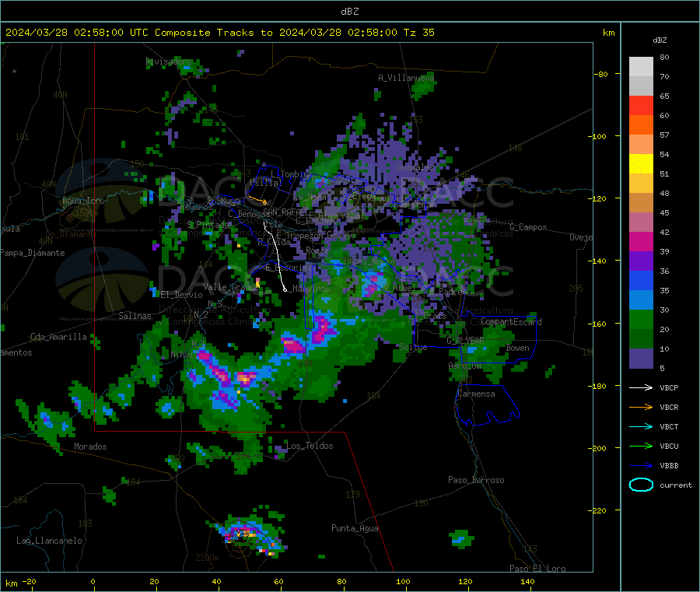Click the VBCU legend label
Image resolution: width=700 pixels, height=592 pixels.
669,446
